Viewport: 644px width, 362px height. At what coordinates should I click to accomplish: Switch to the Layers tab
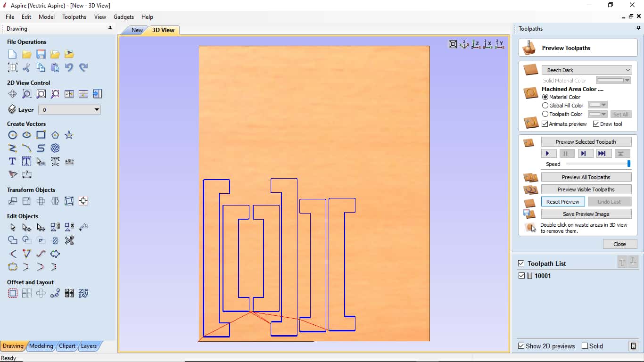[89, 346]
